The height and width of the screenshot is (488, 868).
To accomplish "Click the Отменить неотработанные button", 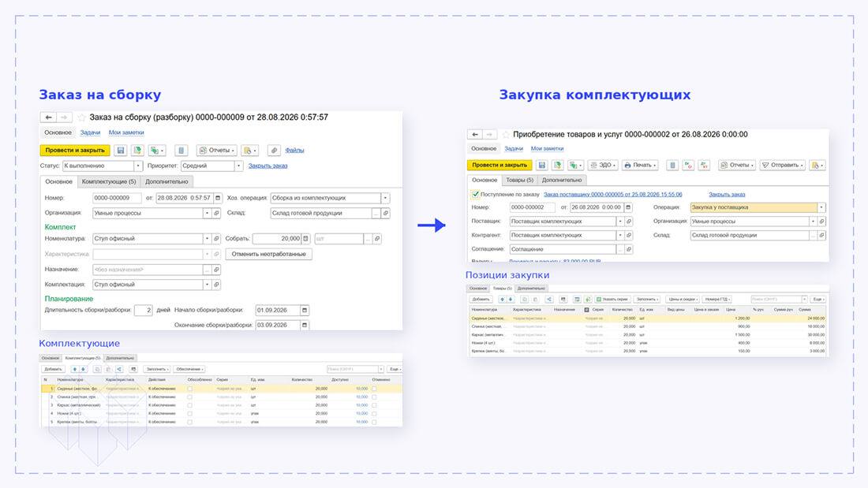I will pyautogui.click(x=268, y=254).
